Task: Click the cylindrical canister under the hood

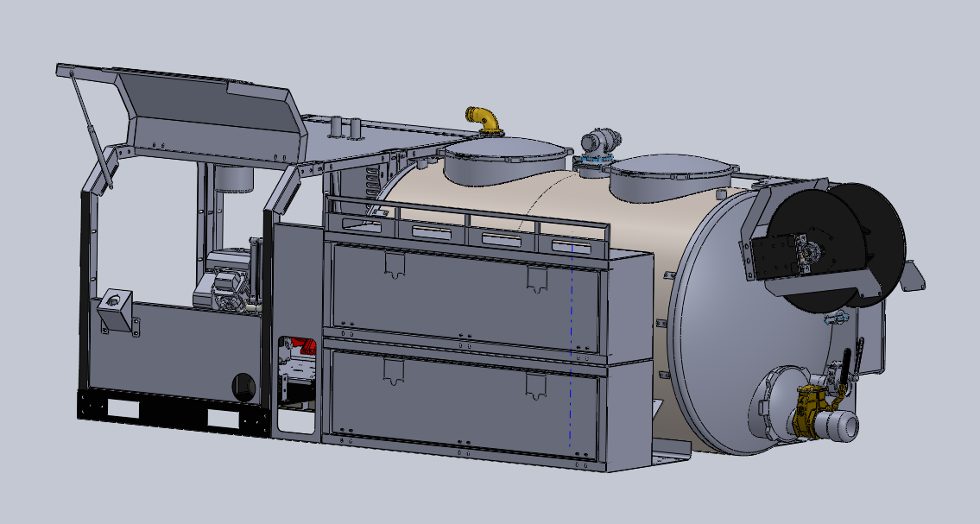Action: click(x=233, y=180)
